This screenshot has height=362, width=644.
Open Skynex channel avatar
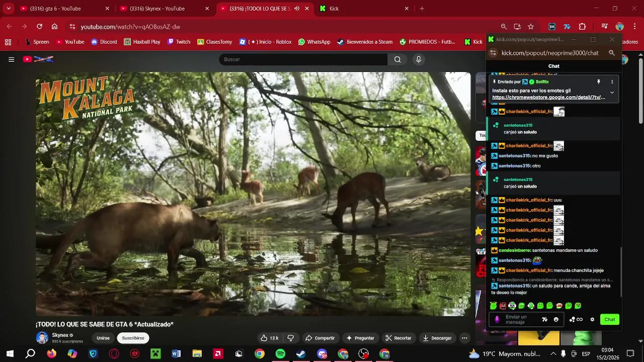click(42, 338)
